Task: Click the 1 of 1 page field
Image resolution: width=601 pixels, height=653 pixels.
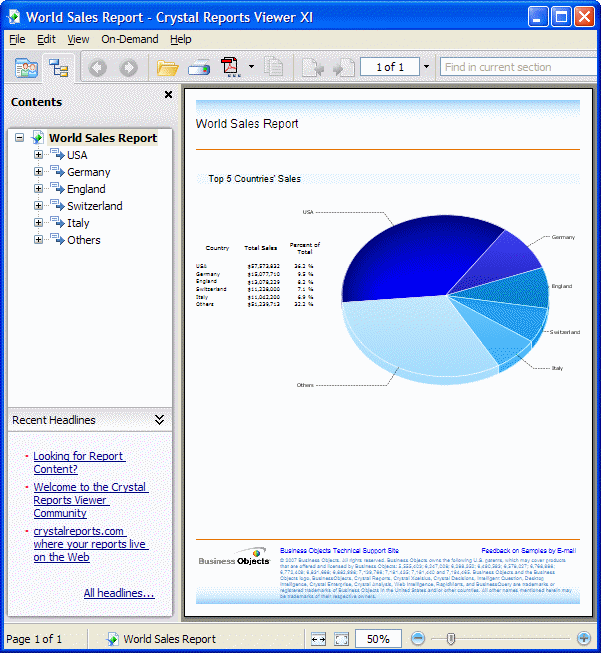Action: (390, 67)
